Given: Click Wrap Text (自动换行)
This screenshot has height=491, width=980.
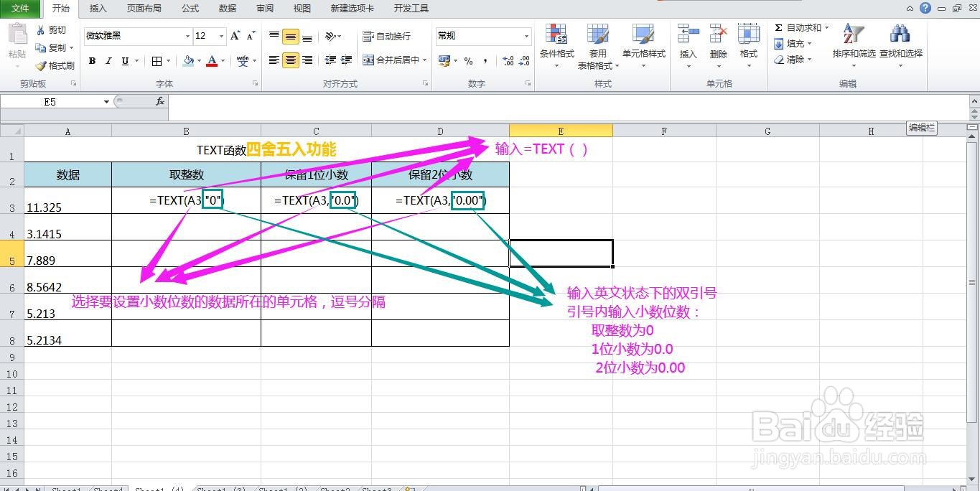Looking at the screenshot, I should 386,36.
